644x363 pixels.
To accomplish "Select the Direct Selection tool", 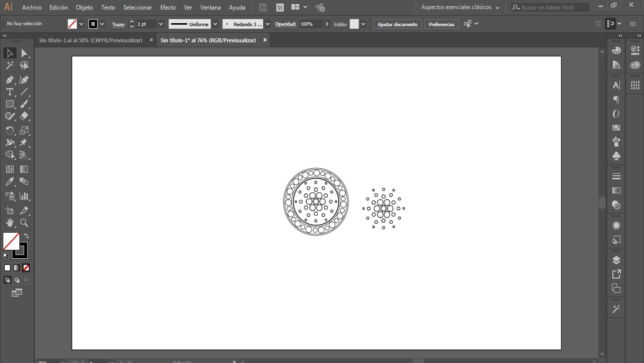I will point(24,53).
